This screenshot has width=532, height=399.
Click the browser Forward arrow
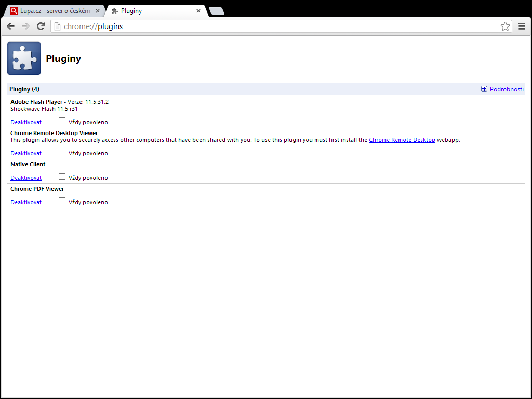(x=26, y=26)
